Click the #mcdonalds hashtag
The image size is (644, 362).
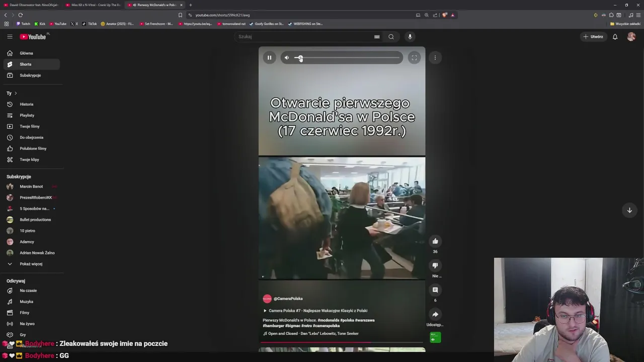[x=328, y=320]
